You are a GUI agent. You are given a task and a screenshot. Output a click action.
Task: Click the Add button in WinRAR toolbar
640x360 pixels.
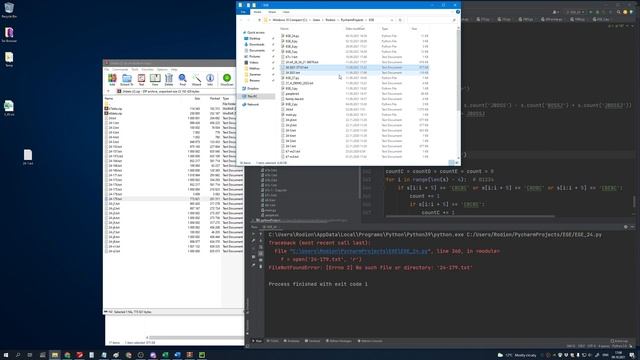[112, 79]
